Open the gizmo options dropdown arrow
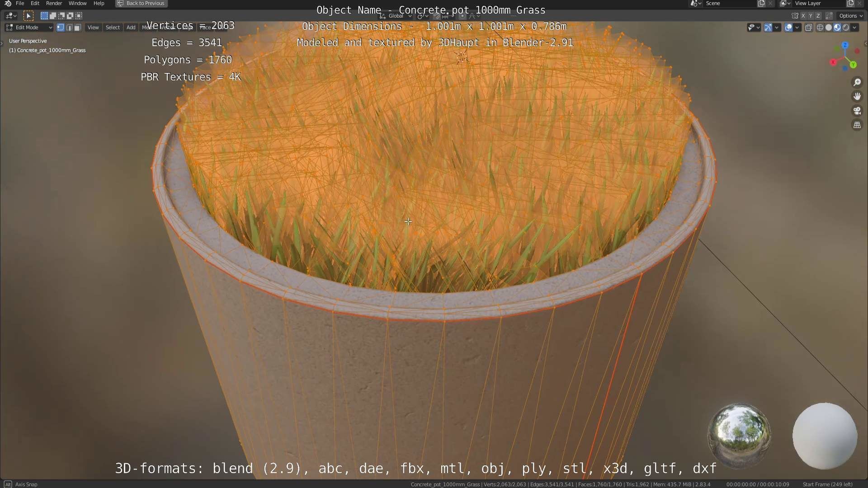The height and width of the screenshot is (488, 868). point(777,28)
